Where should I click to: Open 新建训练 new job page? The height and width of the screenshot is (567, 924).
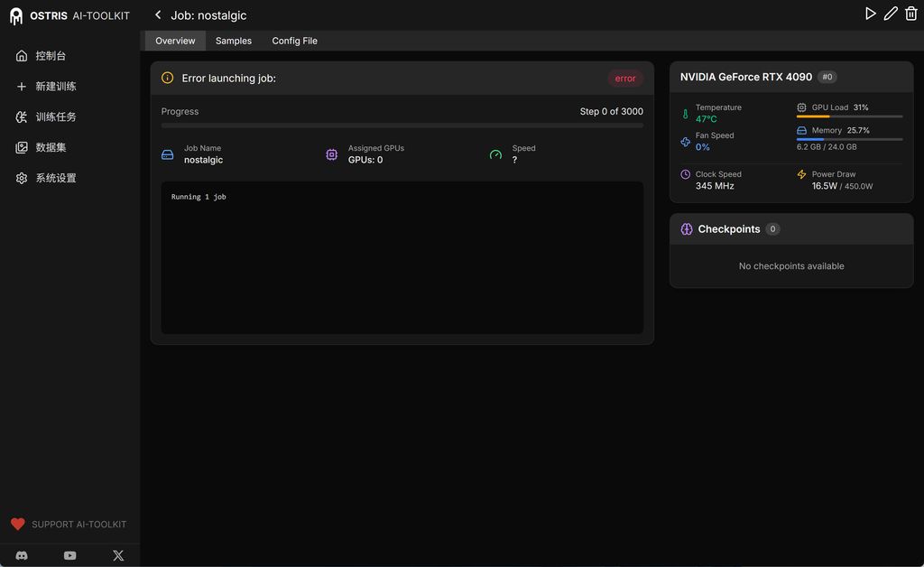(x=55, y=87)
